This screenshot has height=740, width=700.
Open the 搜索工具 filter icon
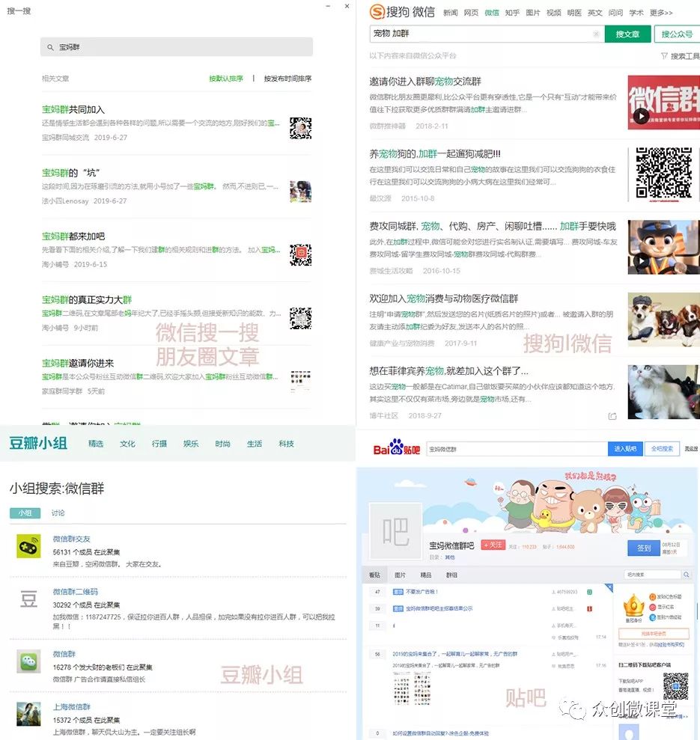[664, 56]
